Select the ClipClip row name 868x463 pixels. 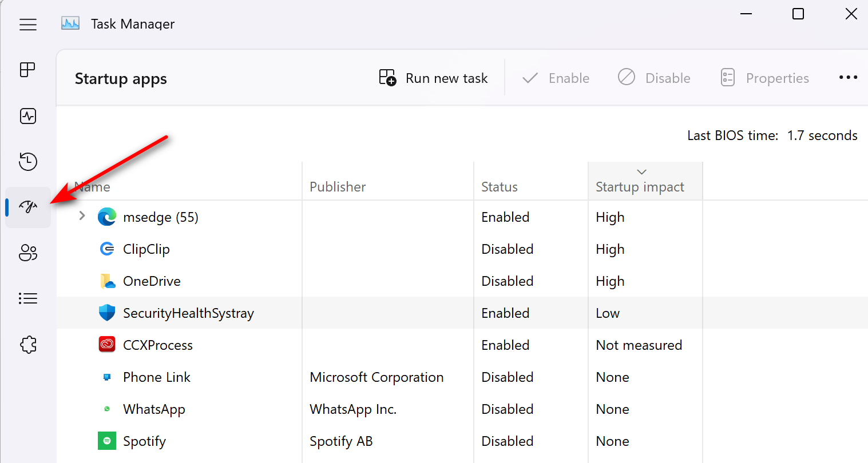pos(146,250)
